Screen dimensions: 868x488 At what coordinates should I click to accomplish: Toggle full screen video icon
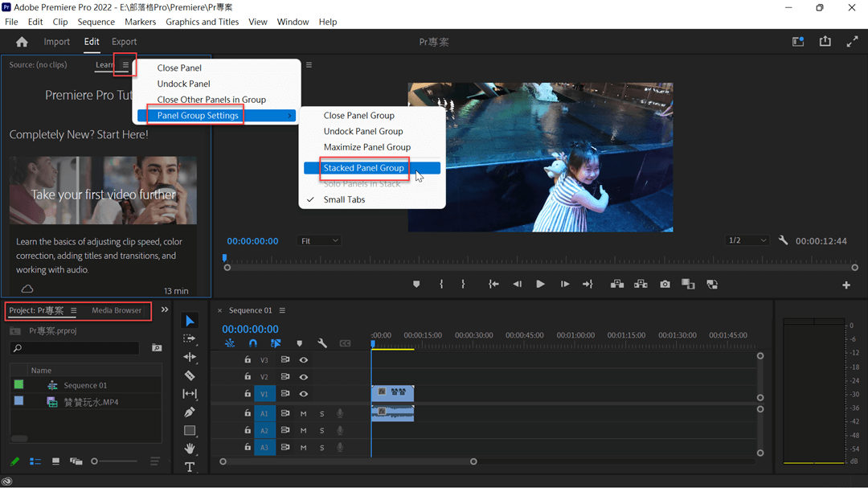coord(852,42)
